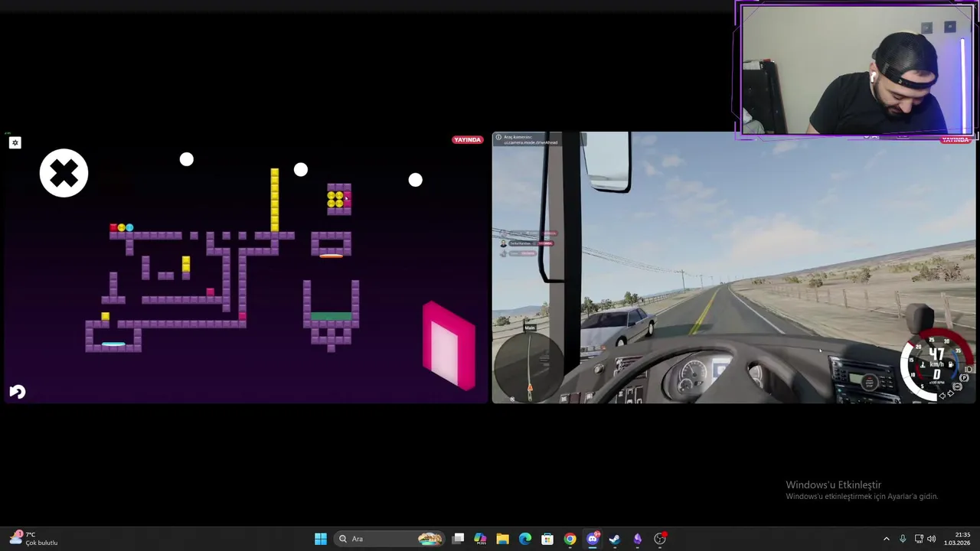Launch Microsoft Edge from the taskbar
Screen dimensions: 980x551
pos(525,539)
